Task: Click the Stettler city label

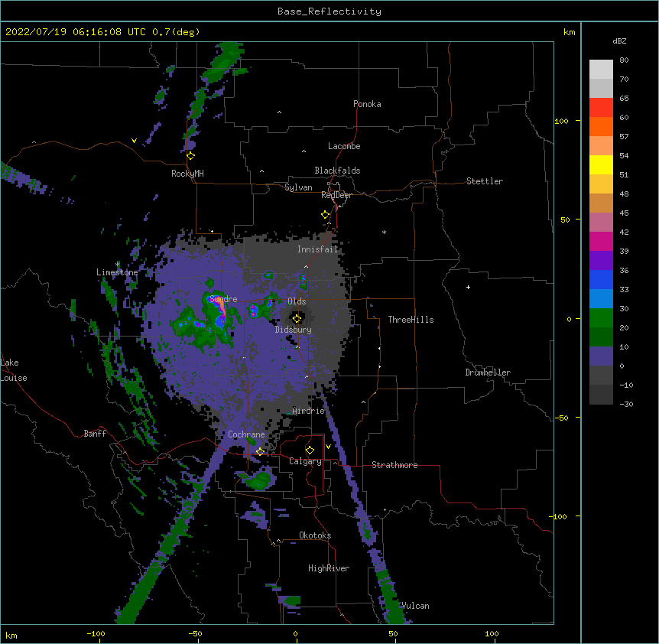Action: 485,181
